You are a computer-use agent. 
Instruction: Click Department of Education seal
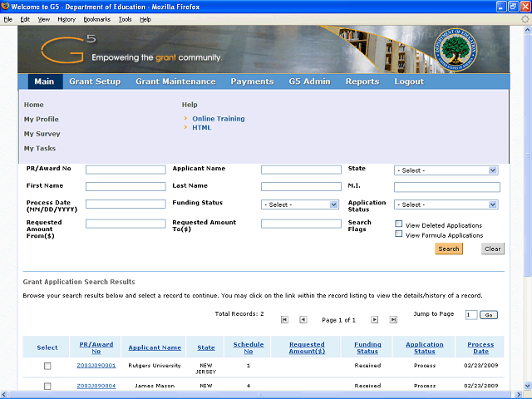(x=458, y=50)
